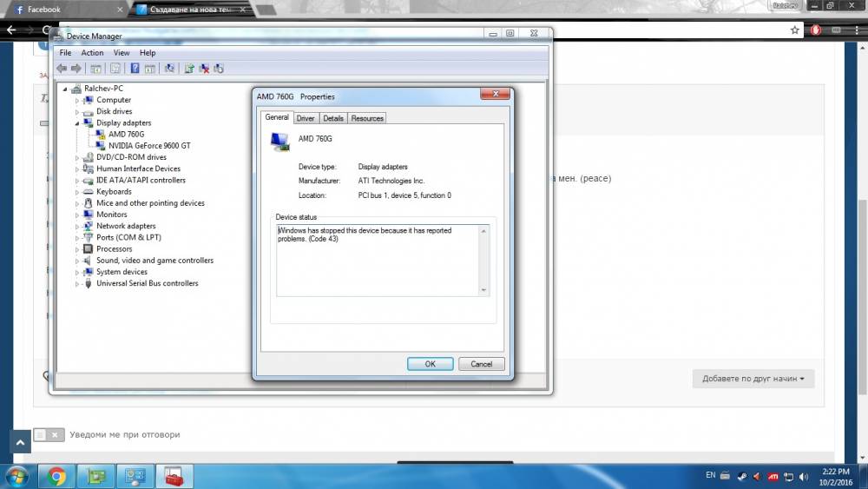Click the Update Driver Software toolbar icon
The height and width of the screenshot is (489, 868).
(188, 68)
